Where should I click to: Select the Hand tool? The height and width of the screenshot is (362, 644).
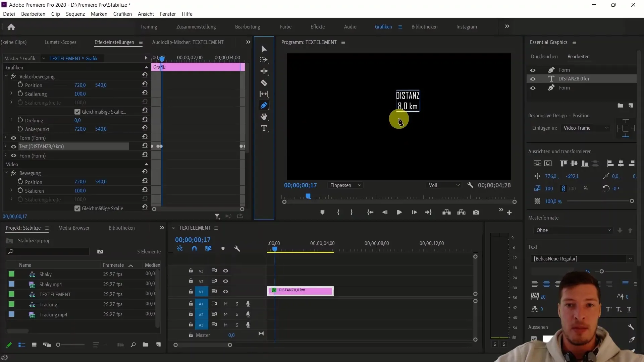[x=264, y=117]
